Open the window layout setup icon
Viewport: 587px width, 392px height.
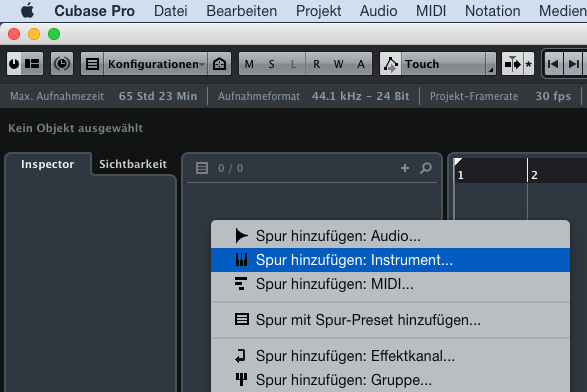point(32,64)
